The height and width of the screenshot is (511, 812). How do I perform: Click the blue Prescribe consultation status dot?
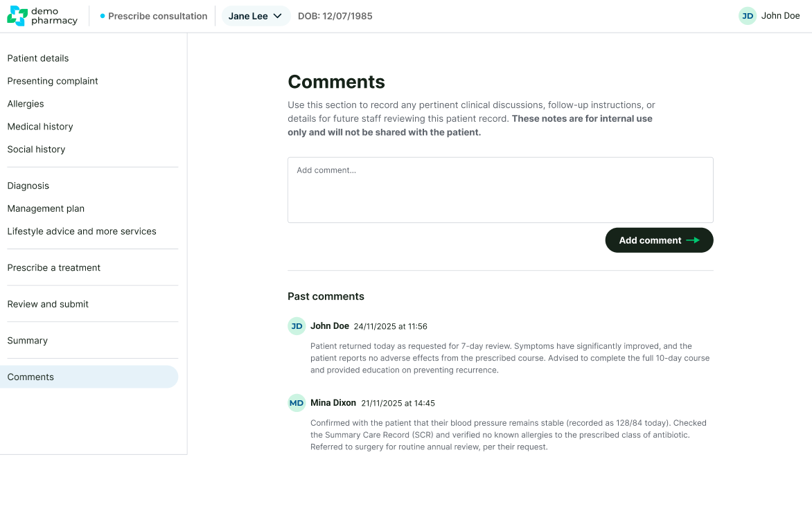click(103, 16)
